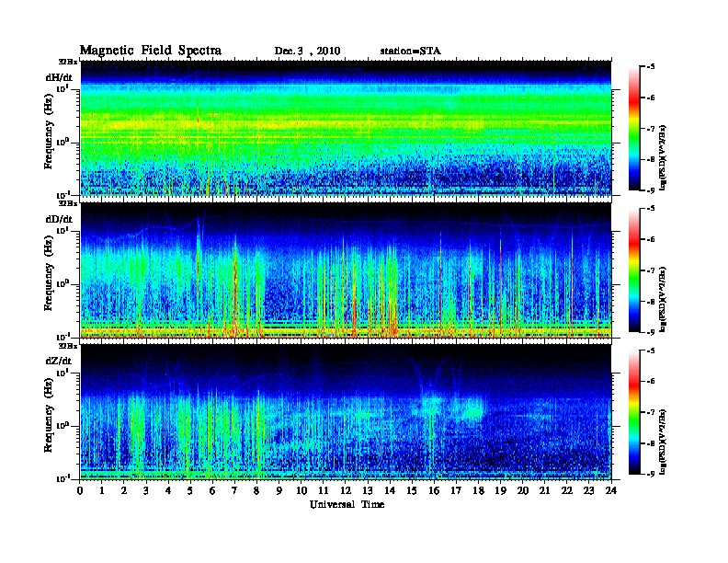Viewport: 728px width, 563px height.
Task: Click the "7" tick on the Universal Time axis
Action: click(235, 490)
